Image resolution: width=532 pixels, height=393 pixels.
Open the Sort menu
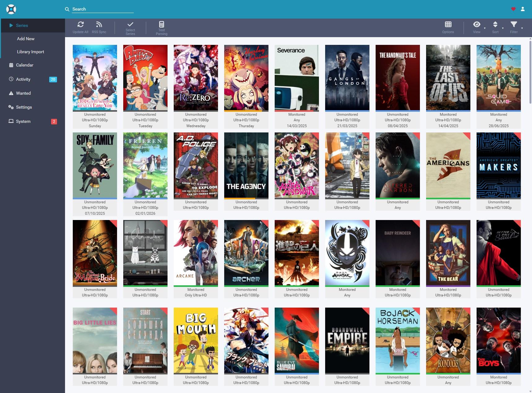(x=495, y=27)
